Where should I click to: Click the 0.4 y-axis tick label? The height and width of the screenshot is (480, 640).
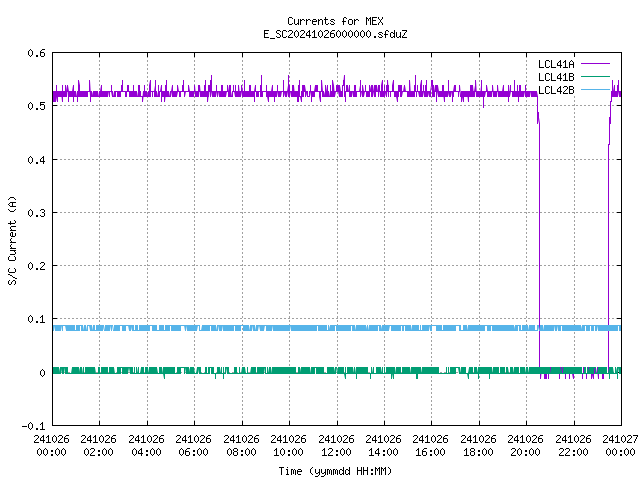(x=36, y=160)
